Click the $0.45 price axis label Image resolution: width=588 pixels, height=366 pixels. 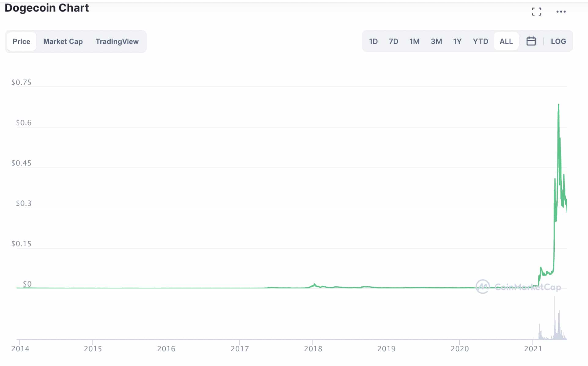pos(21,163)
